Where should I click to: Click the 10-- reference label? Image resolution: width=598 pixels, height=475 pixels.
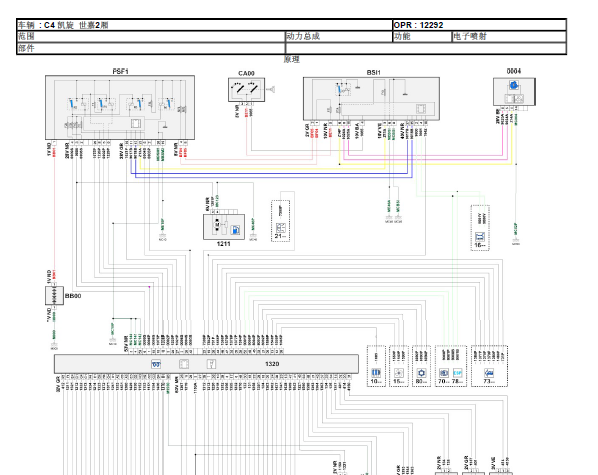tap(376, 381)
